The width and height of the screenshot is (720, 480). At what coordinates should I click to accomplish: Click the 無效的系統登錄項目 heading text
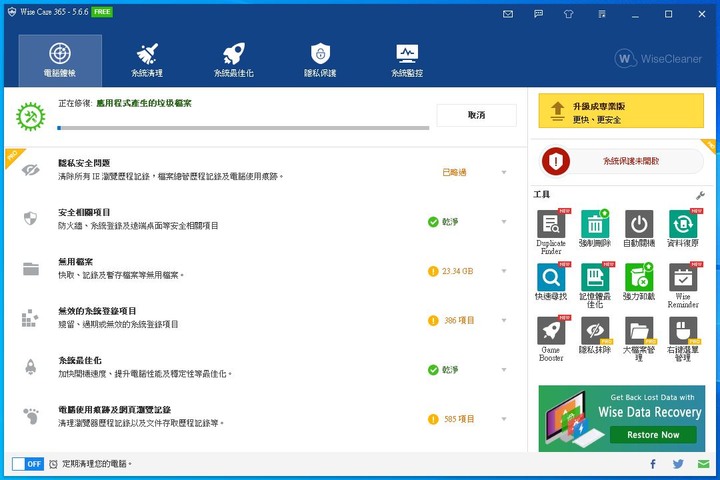97,311
